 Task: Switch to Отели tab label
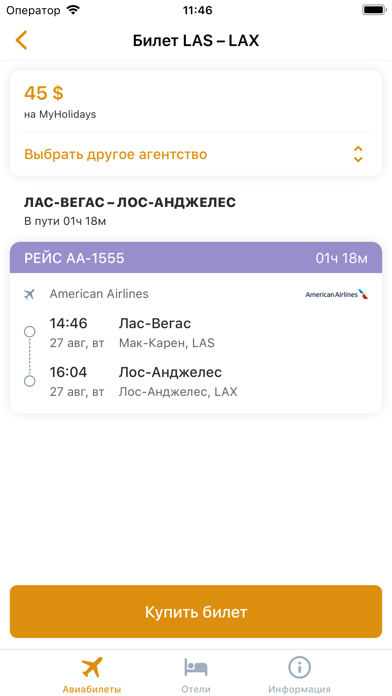[x=196, y=689]
